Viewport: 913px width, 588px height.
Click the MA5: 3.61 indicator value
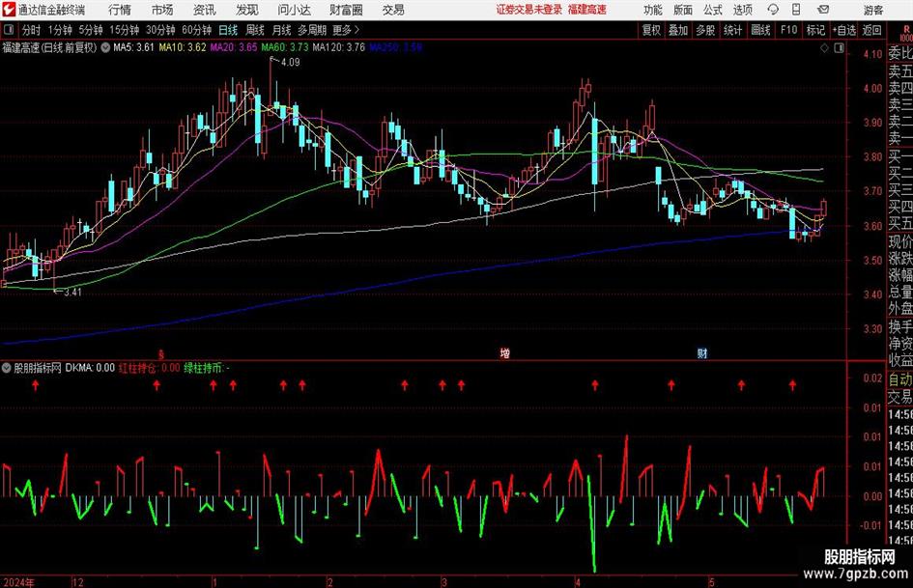[134, 47]
